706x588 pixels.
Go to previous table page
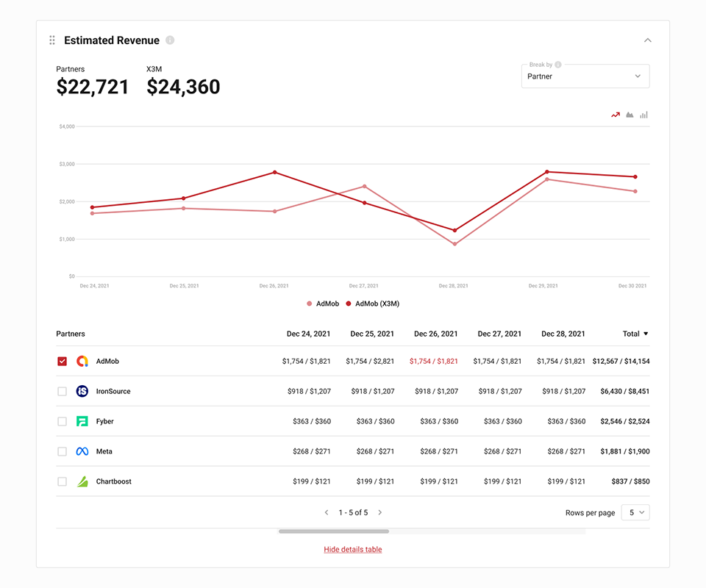tap(327, 512)
